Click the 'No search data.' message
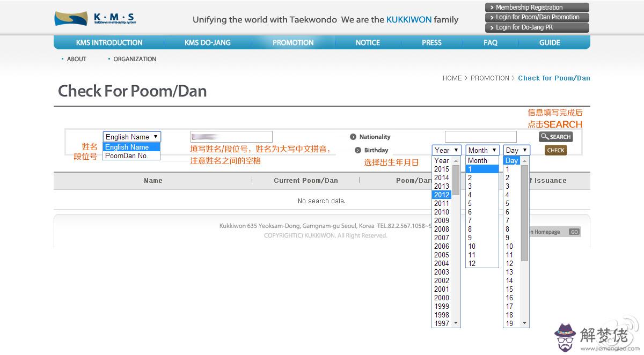Viewport: 644px width, 355px height. pyautogui.click(x=321, y=201)
